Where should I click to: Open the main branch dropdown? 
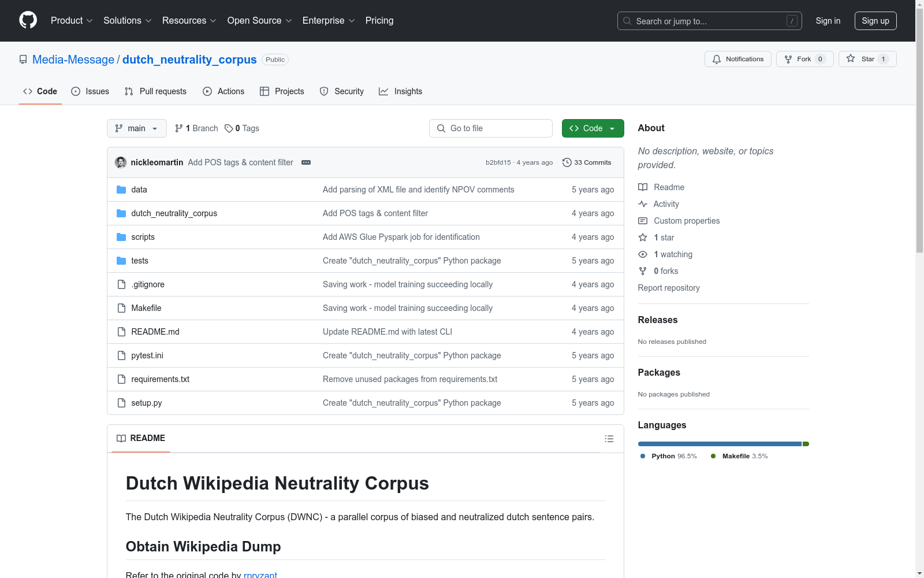click(x=137, y=128)
